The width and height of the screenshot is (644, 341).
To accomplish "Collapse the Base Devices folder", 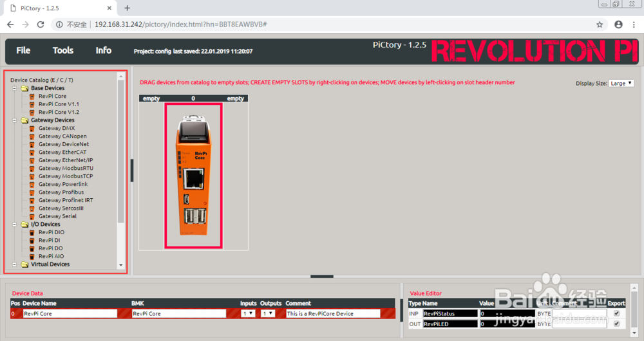I will click(14, 88).
